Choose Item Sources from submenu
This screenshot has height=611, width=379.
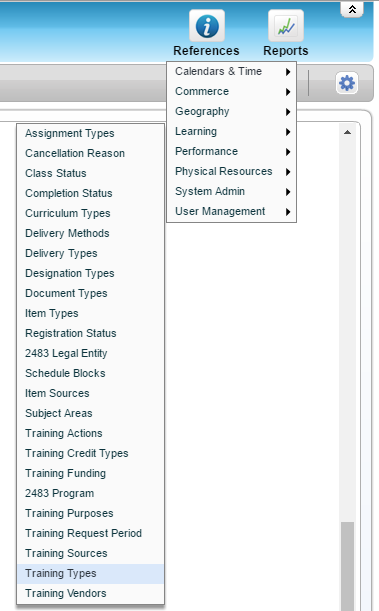(90, 394)
